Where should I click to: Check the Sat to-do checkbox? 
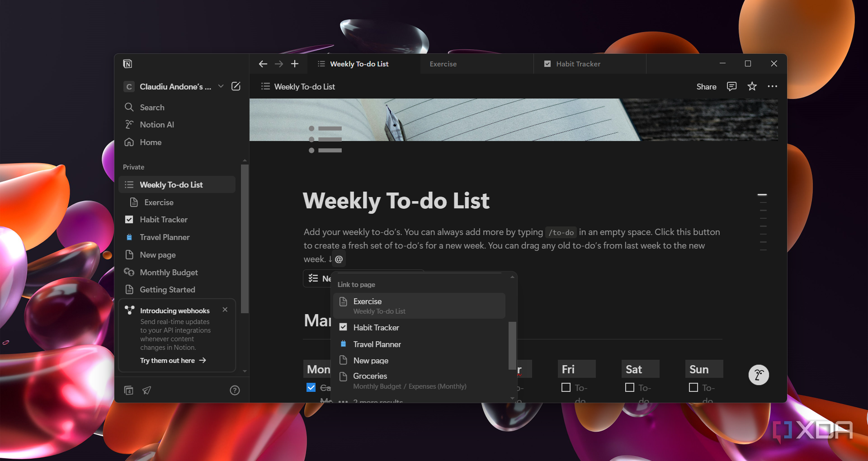pos(630,387)
